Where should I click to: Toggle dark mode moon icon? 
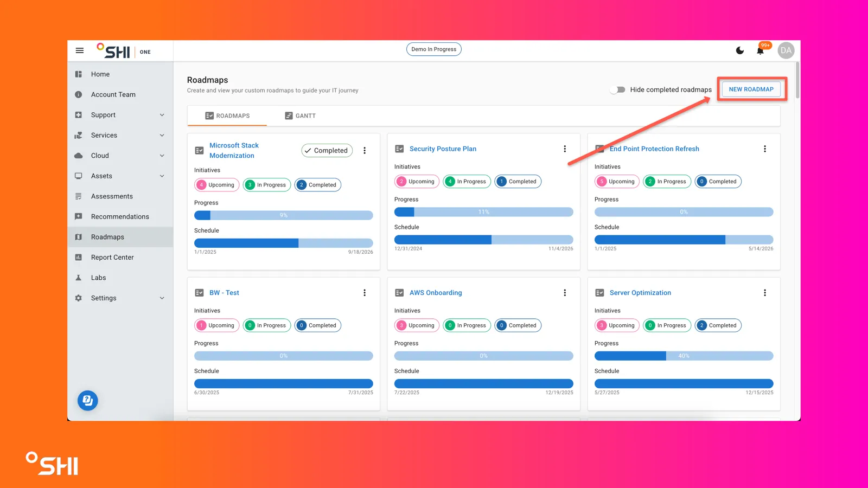pyautogui.click(x=740, y=50)
